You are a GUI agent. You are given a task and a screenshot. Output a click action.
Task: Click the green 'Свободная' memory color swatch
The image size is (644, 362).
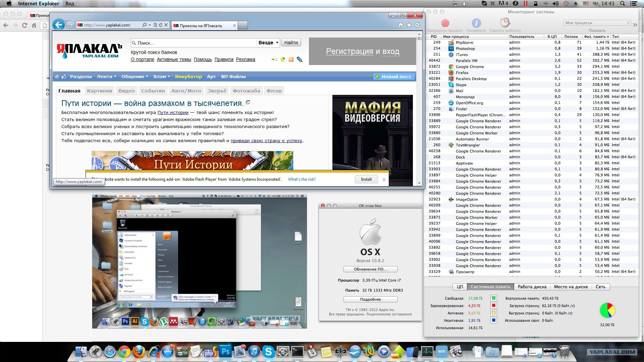click(x=493, y=298)
